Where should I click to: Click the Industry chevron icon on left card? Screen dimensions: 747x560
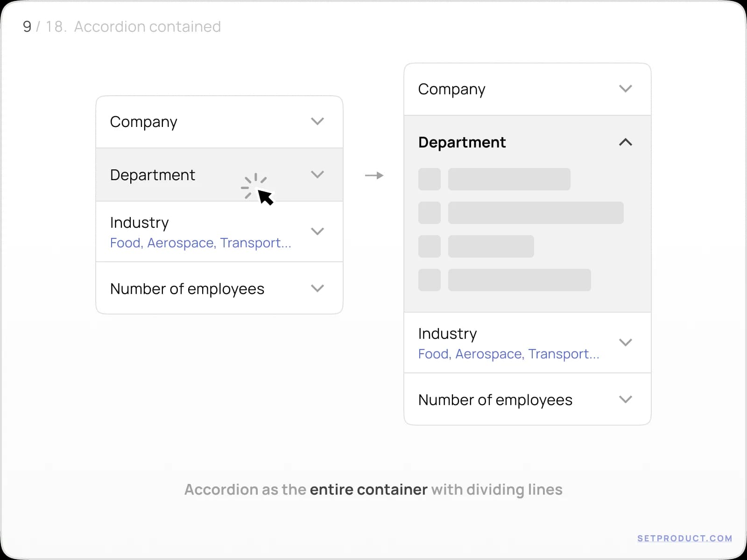point(317,231)
